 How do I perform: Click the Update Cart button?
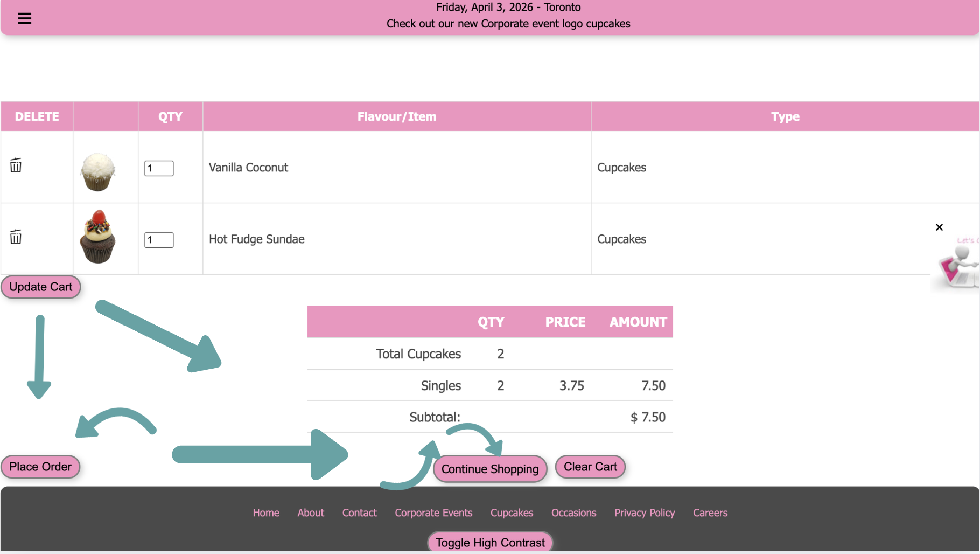(41, 287)
